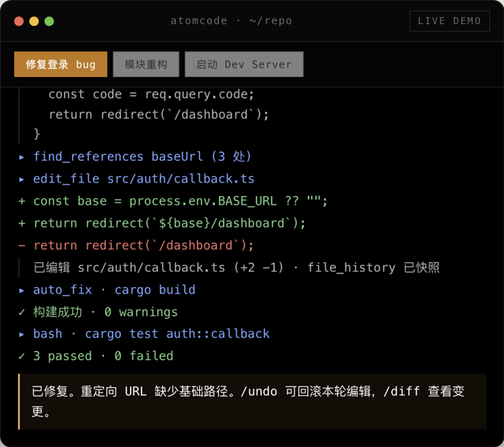This screenshot has height=447, width=504.
Task: Open the 启动 Dev Server tab
Action: coord(244,65)
